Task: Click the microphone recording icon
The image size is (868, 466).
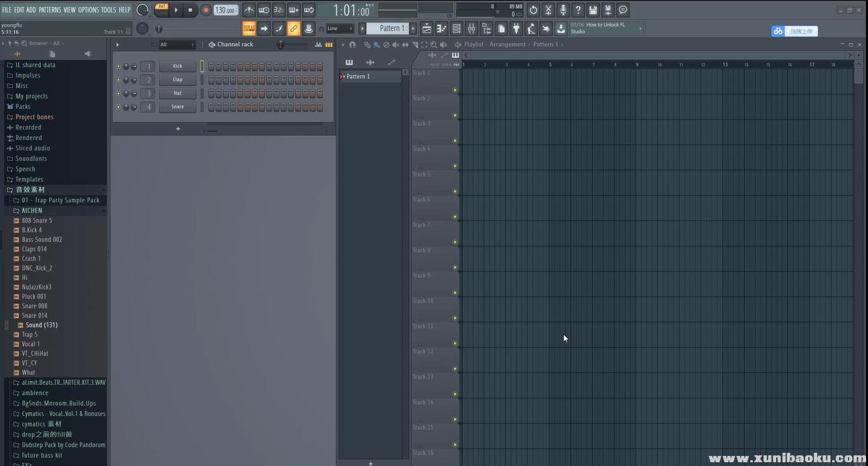Action: tap(563, 10)
